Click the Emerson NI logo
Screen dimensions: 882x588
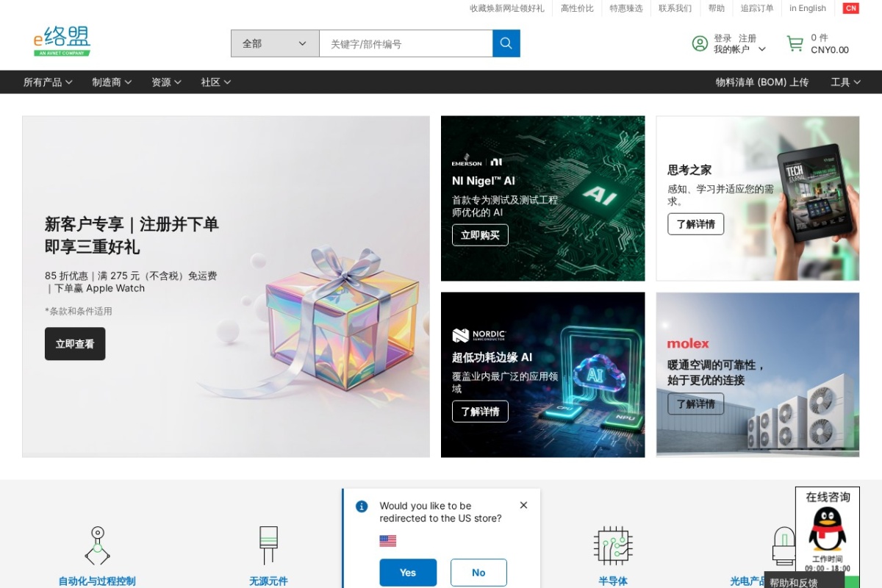[x=477, y=161]
